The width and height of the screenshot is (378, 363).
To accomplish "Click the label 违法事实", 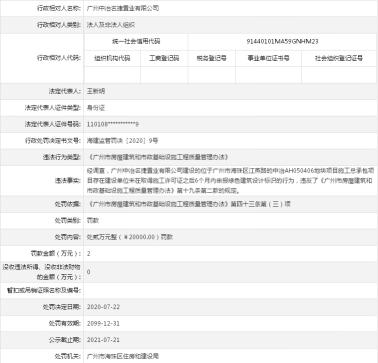I will (x=68, y=180).
